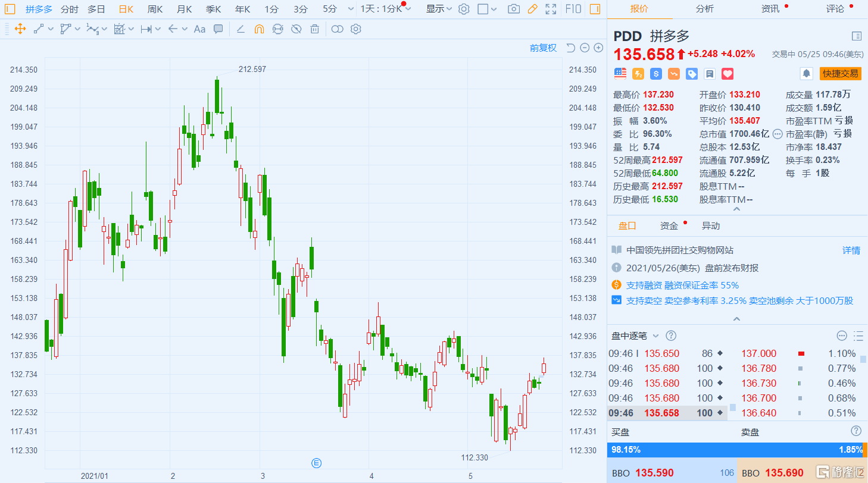Zoom in the chart with plus icon

coord(598,48)
